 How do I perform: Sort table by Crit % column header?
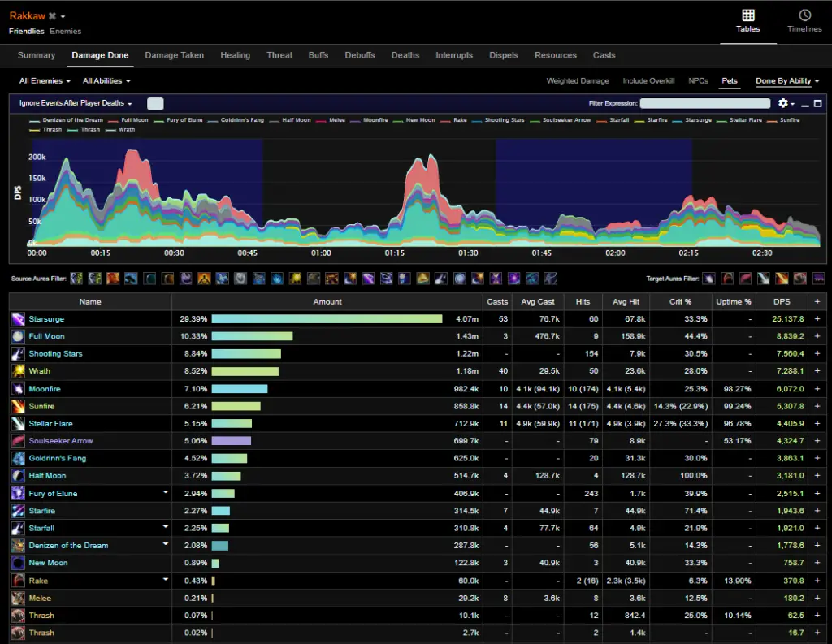[x=680, y=301]
